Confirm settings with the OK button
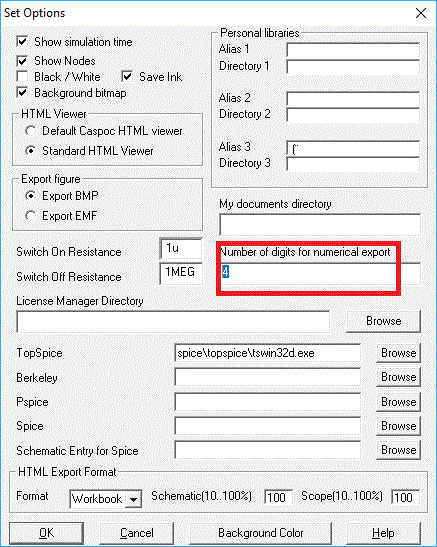Screen dimensions: 437x547 click(46, 533)
